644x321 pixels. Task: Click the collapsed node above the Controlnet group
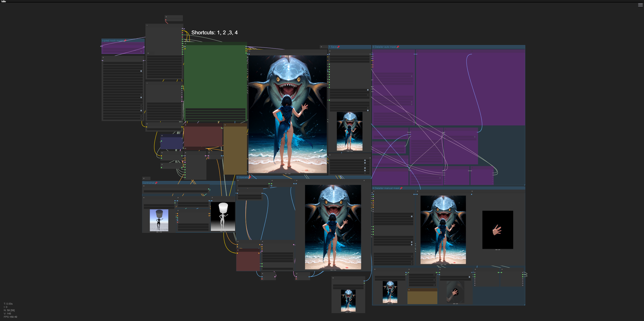(x=146, y=178)
